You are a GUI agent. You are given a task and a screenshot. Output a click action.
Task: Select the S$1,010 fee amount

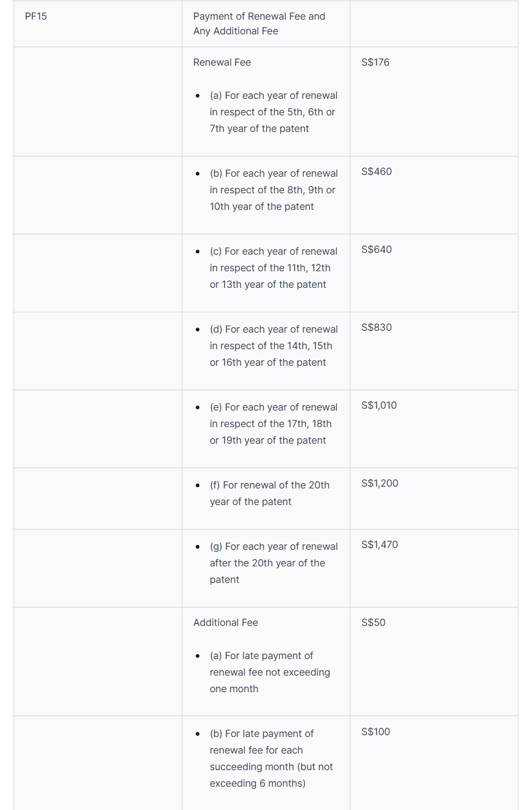click(x=379, y=406)
